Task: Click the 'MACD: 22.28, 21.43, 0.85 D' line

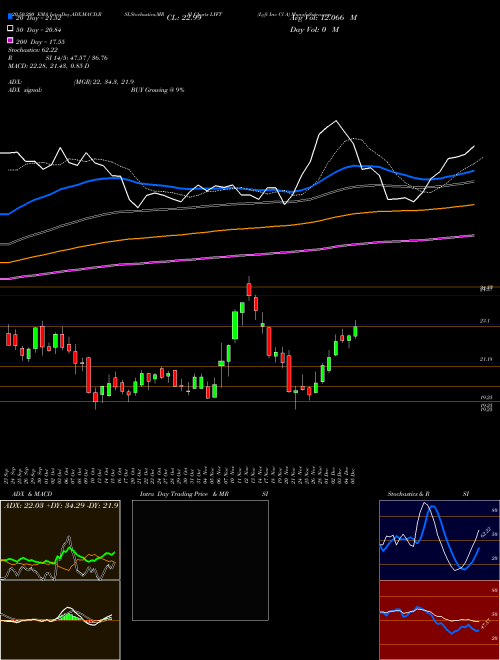Action: pyautogui.click(x=49, y=66)
